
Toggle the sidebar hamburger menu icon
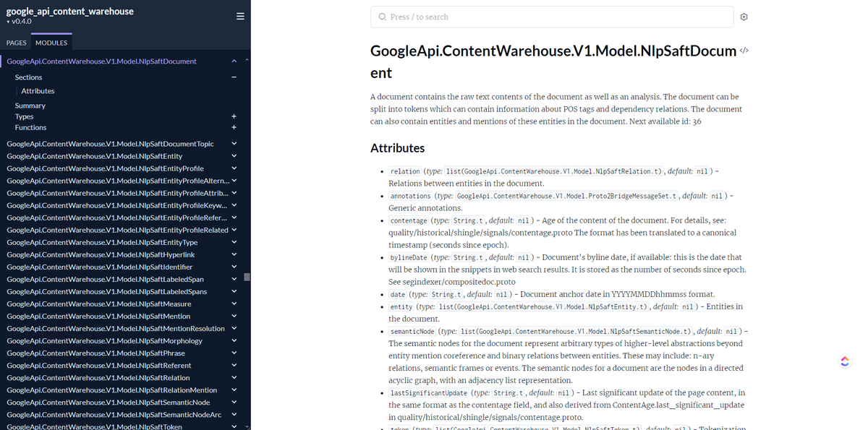pos(240,17)
